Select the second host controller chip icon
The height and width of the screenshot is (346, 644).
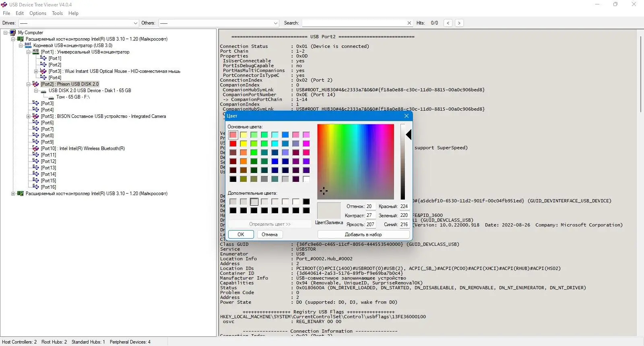21,194
